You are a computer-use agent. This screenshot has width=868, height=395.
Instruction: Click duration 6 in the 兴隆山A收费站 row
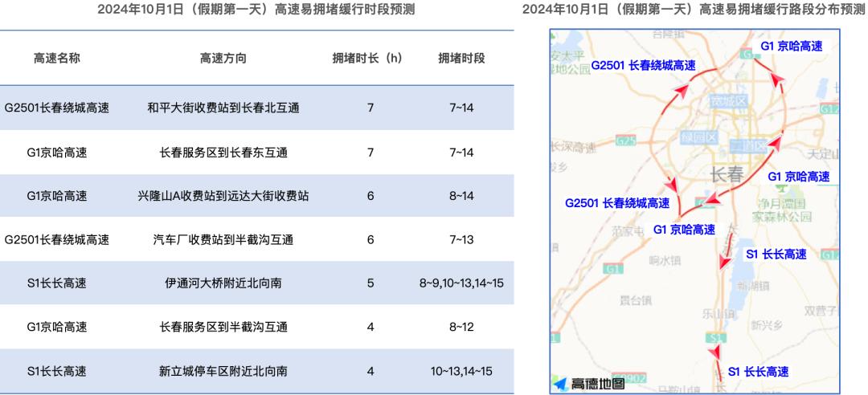371,196
